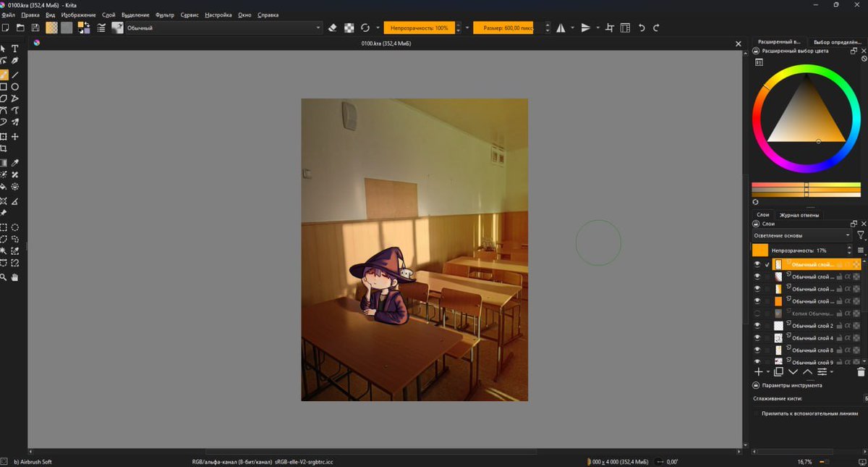Open the Фильтр menu
This screenshot has height=467, width=868.
point(164,14)
